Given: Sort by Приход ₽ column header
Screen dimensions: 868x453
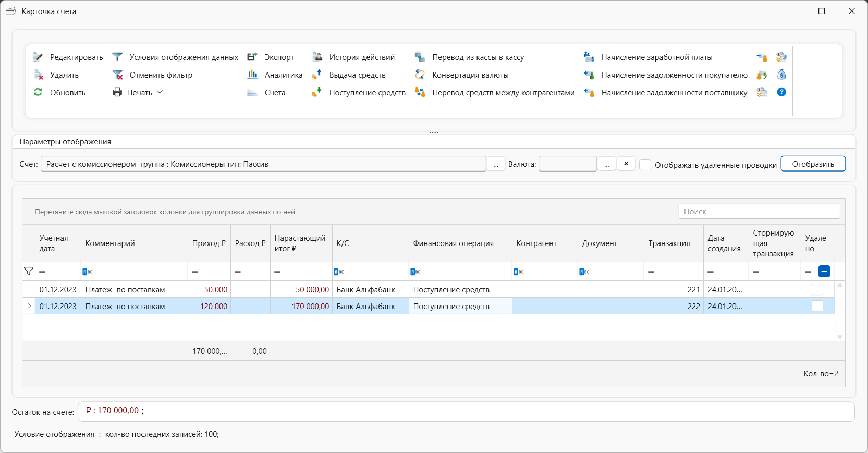Looking at the screenshot, I should (x=209, y=243).
